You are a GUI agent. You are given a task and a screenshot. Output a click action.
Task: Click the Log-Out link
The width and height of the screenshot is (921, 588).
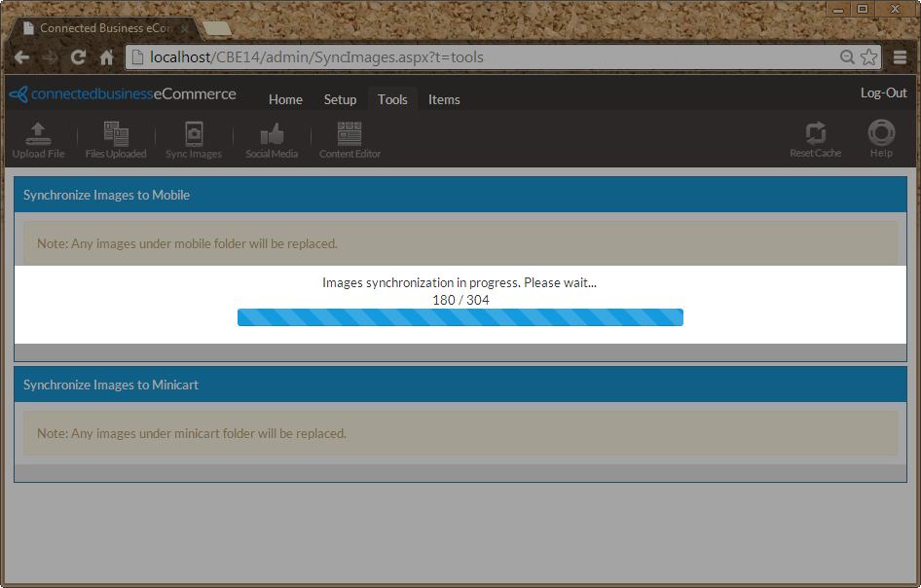883,93
